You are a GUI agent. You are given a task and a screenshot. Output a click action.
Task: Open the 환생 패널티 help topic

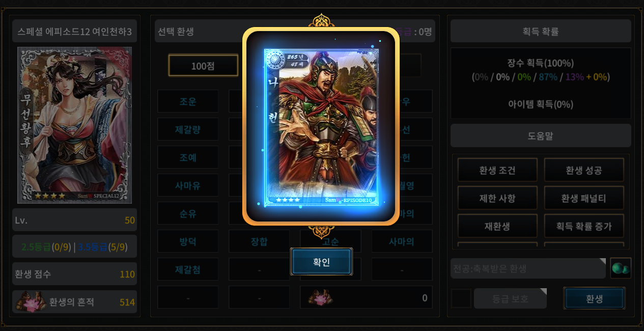[x=584, y=198]
